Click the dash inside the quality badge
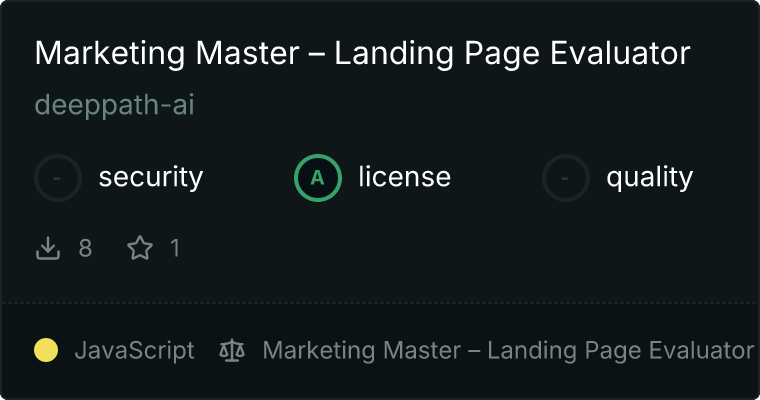 pyautogui.click(x=564, y=179)
